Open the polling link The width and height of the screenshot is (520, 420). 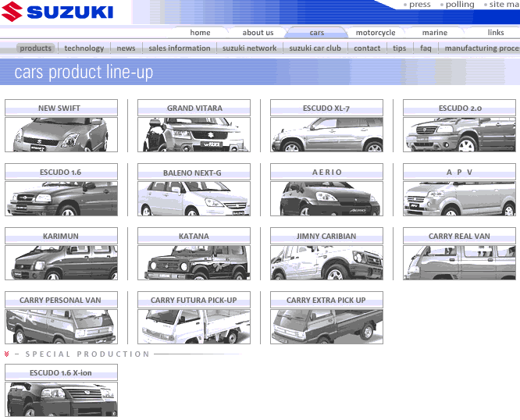pos(460,5)
